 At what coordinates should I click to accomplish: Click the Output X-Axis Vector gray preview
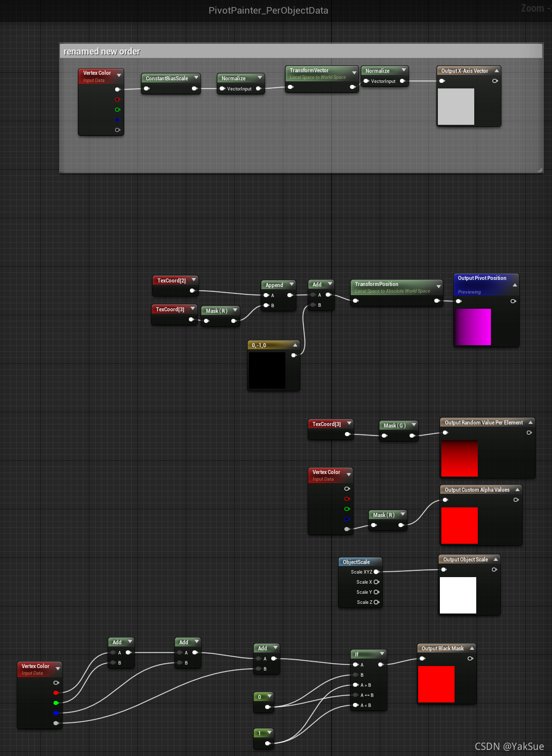pyautogui.click(x=456, y=107)
